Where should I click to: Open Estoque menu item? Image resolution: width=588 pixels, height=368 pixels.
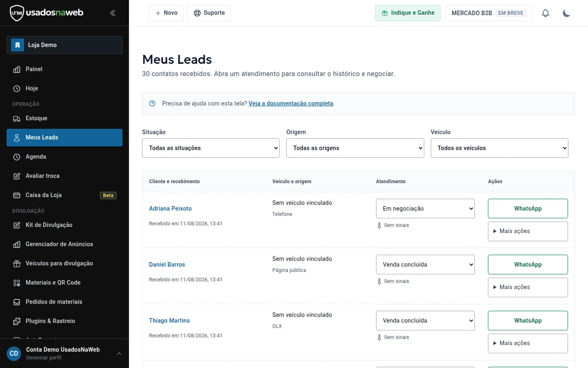click(x=65, y=118)
